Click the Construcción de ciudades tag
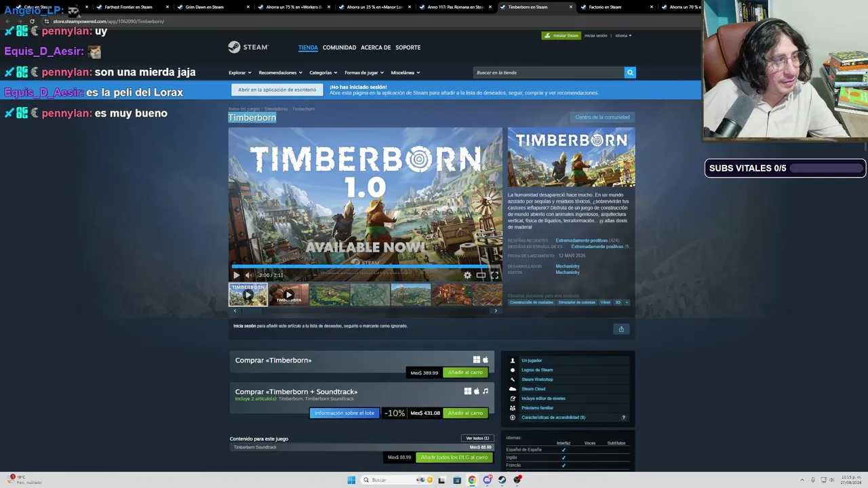This screenshot has width=868, height=488. pos(532,302)
